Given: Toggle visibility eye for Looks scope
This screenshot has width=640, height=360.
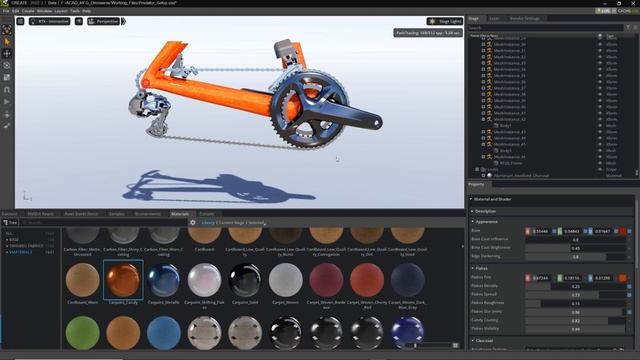Looking at the screenshot, I should (x=600, y=169).
